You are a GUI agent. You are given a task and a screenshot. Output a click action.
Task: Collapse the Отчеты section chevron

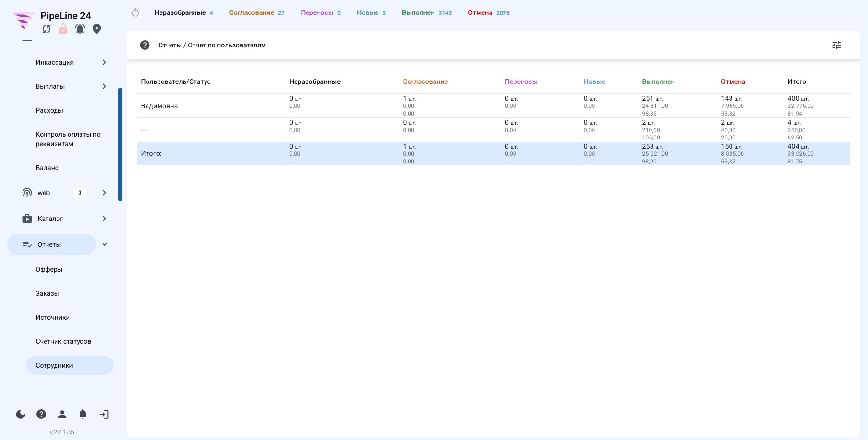pos(105,244)
